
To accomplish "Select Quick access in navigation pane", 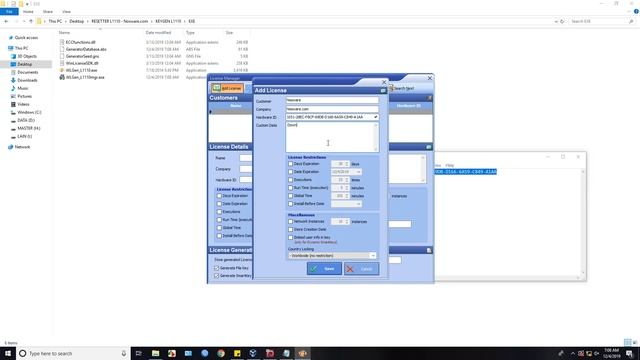I will (26, 38).
